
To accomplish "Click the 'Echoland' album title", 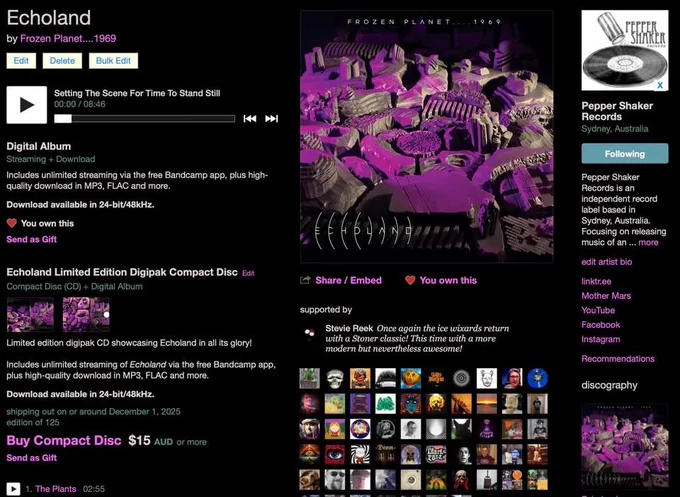I will pyautogui.click(x=49, y=18).
